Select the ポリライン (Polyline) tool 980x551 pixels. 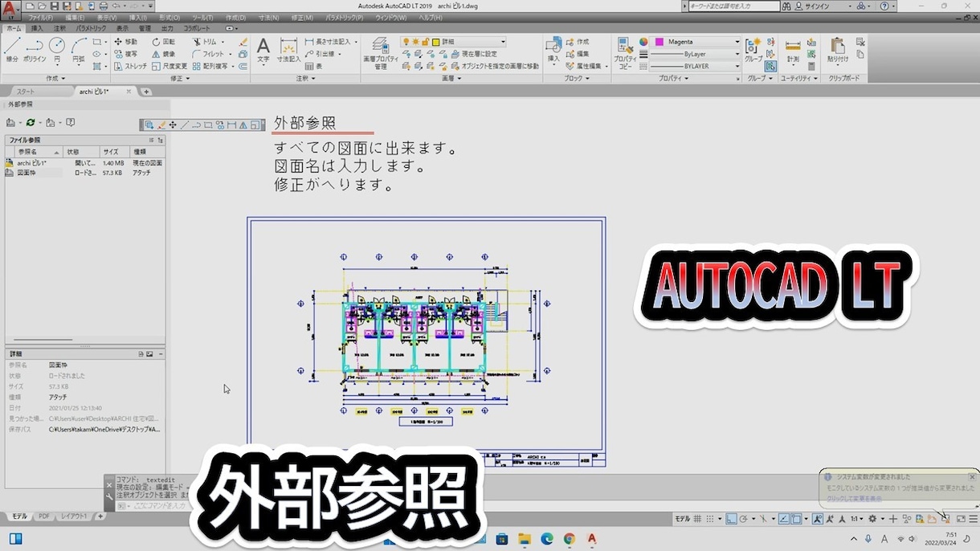coord(35,50)
